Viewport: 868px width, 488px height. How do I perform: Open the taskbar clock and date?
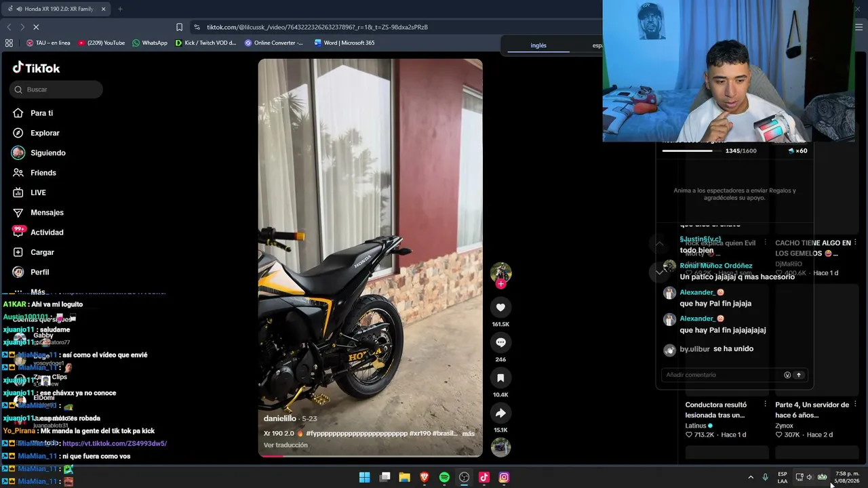click(x=847, y=477)
